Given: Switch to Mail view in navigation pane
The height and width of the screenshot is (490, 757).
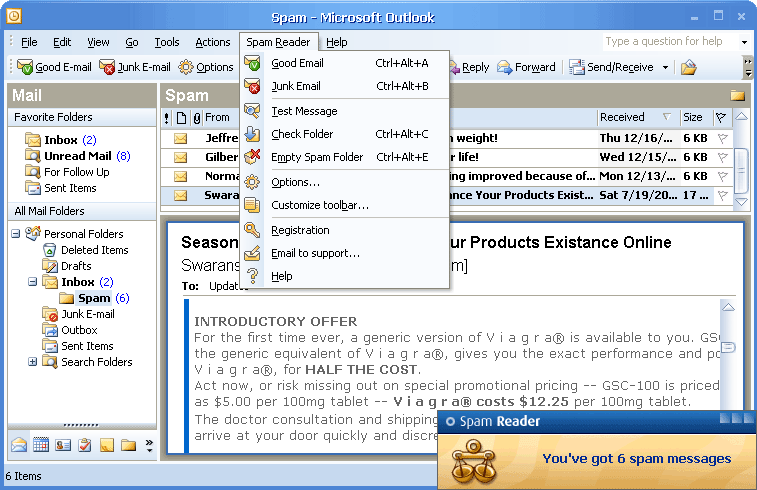Looking at the screenshot, I should pyautogui.click(x=19, y=445).
